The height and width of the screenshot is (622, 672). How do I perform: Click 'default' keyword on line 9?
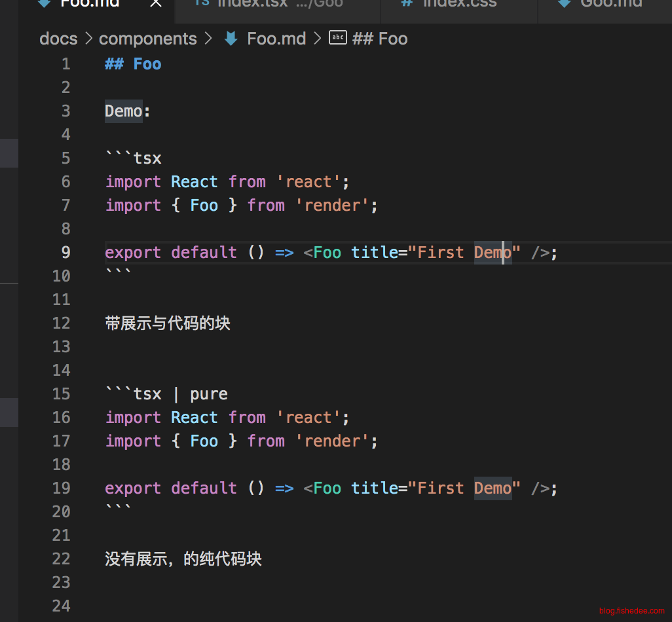coord(204,253)
